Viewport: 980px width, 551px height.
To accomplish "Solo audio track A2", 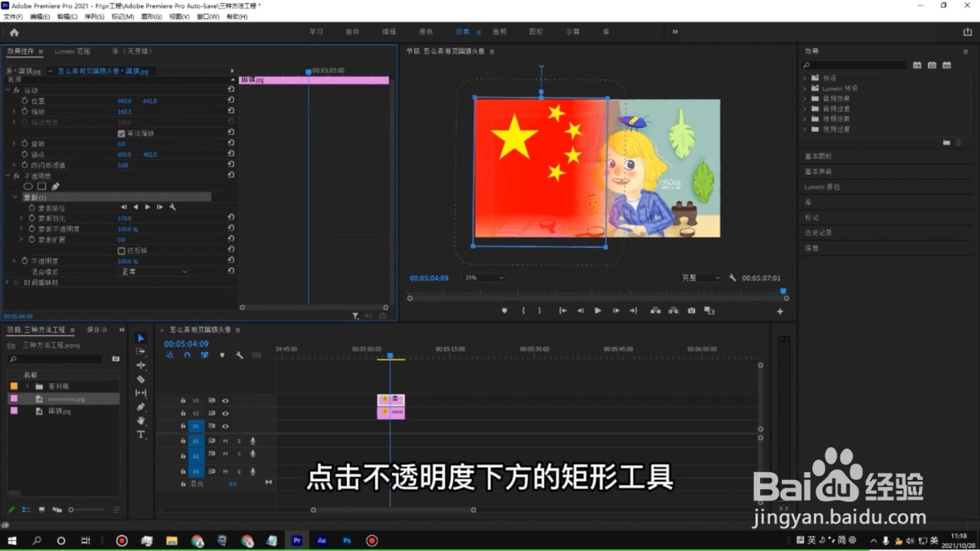I will (x=239, y=454).
